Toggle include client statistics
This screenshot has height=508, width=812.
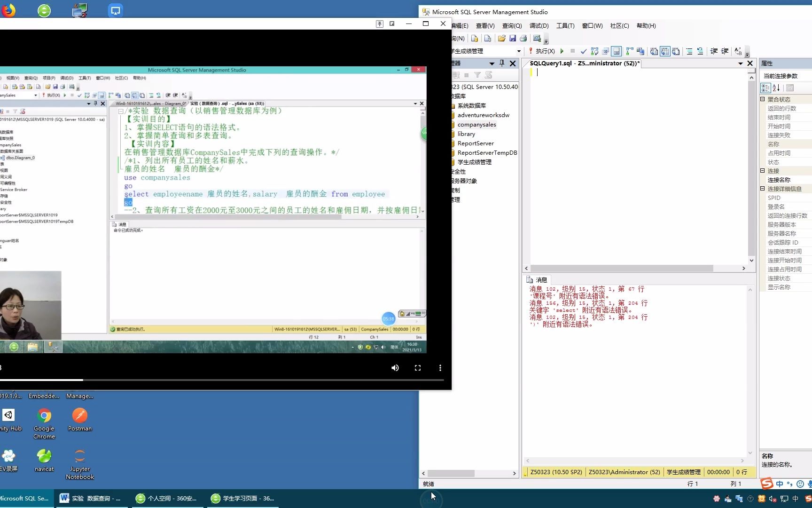pyautogui.click(x=640, y=51)
